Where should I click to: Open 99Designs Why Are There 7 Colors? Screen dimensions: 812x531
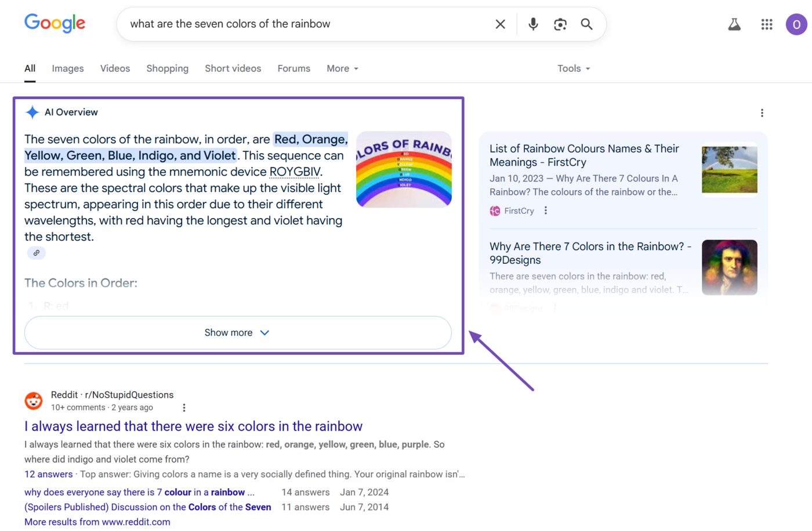[590, 253]
